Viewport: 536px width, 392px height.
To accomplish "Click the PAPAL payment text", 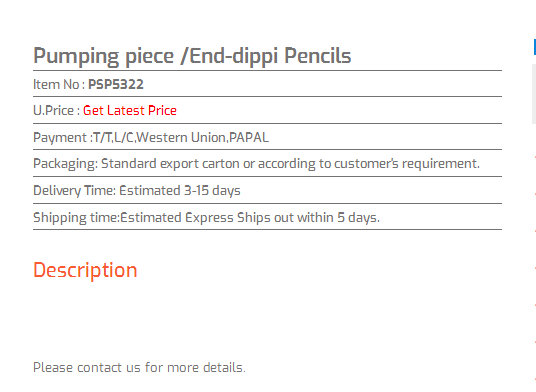I will 249,137.
